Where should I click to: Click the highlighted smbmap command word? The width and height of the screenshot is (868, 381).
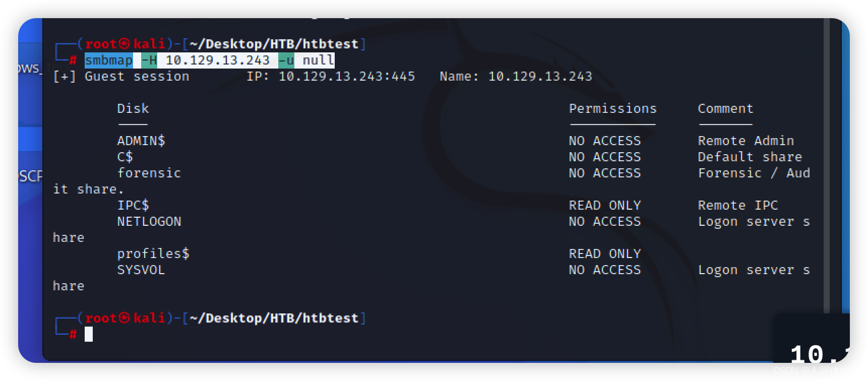pos(108,60)
